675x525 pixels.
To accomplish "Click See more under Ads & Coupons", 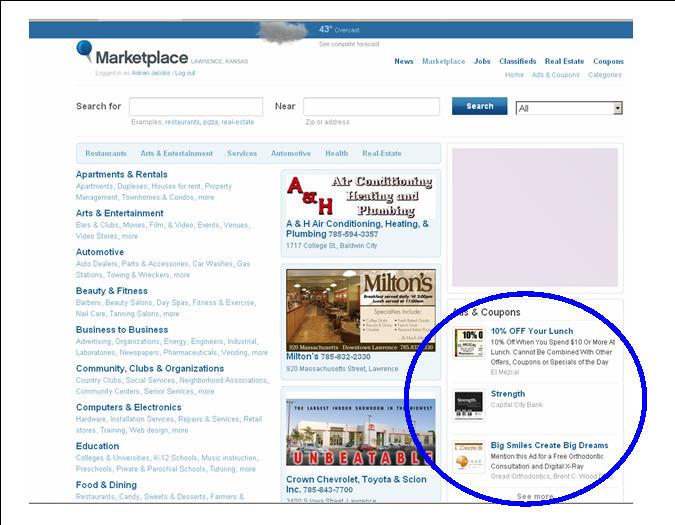I will [x=535, y=496].
